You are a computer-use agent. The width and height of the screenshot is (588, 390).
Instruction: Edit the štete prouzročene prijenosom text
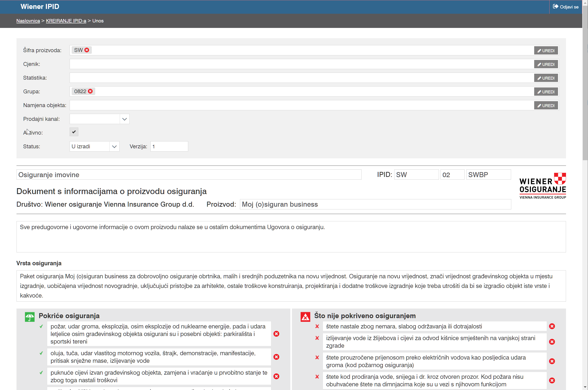(x=435, y=361)
